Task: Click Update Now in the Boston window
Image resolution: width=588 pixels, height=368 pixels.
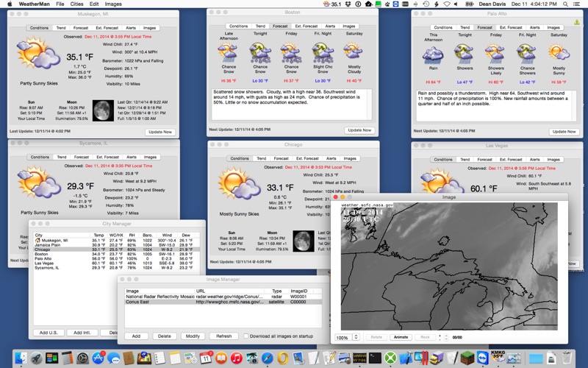Action: point(359,130)
